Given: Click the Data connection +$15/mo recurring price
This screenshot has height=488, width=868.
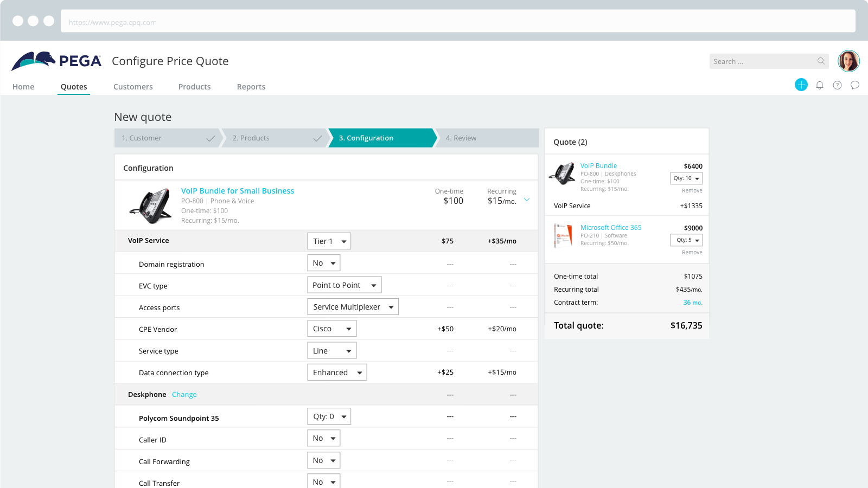Looking at the screenshot, I should 502,373.
